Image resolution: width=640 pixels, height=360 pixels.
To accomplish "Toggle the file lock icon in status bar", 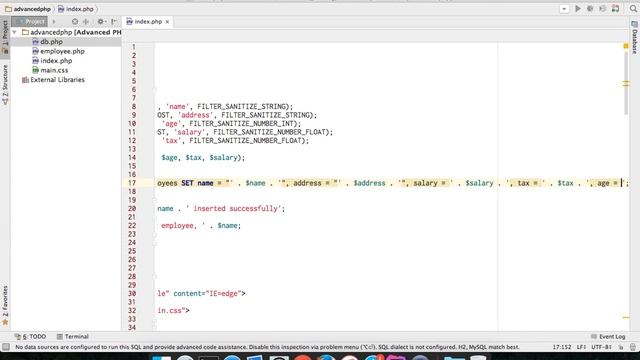I will tap(621, 347).
